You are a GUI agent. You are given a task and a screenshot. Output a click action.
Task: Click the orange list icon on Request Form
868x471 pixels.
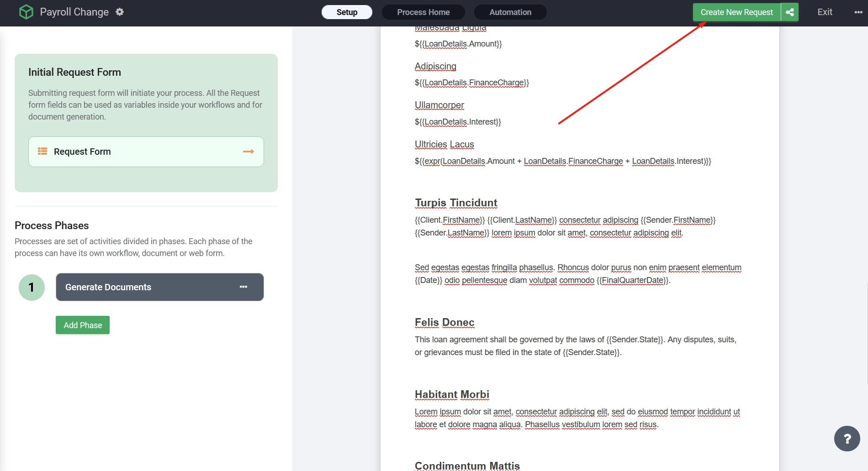point(42,152)
